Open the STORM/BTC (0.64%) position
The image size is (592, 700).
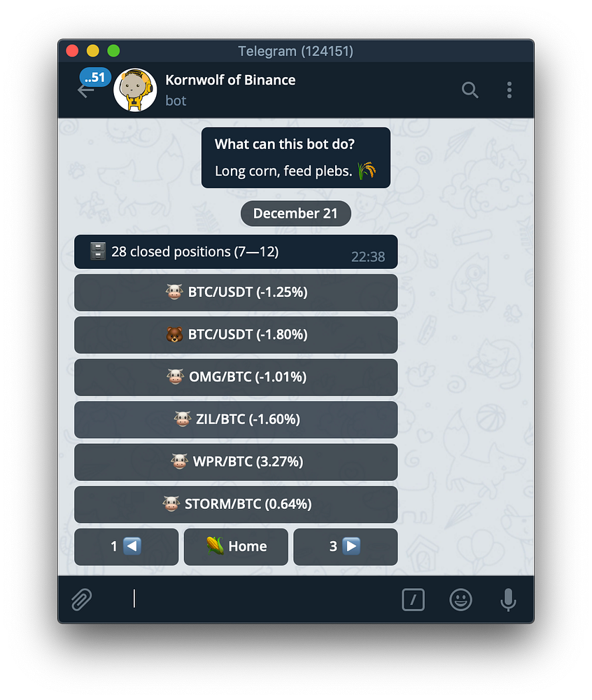pos(236,505)
